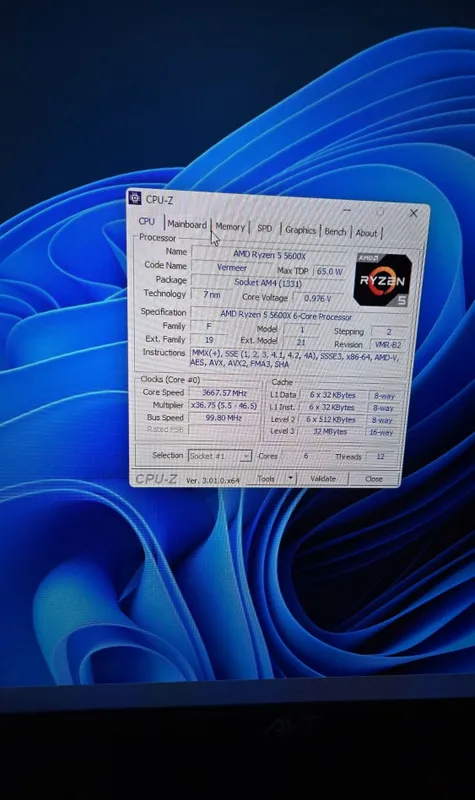Click the Bus Speed value 99.80 MHz
Image resolution: width=475 pixels, height=800 pixels.
point(224,417)
